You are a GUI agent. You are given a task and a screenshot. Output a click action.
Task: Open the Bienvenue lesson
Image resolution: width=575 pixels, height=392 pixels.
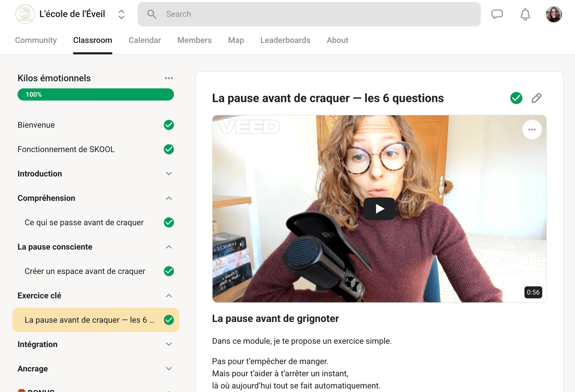click(36, 125)
